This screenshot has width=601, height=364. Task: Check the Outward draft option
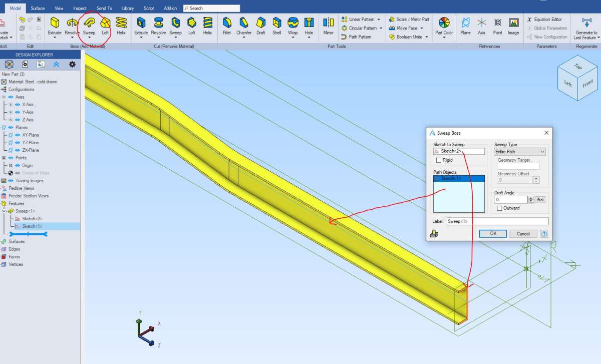tap(499, 208)
